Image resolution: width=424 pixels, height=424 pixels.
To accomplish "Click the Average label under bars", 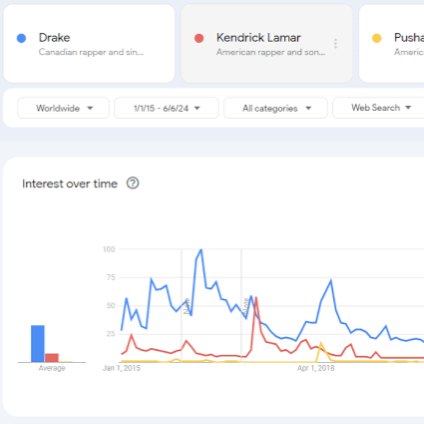I will [x=52, y=368].
